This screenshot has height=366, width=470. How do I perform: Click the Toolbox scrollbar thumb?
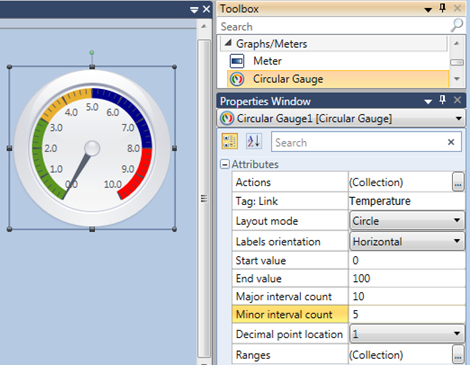point(457,62)
